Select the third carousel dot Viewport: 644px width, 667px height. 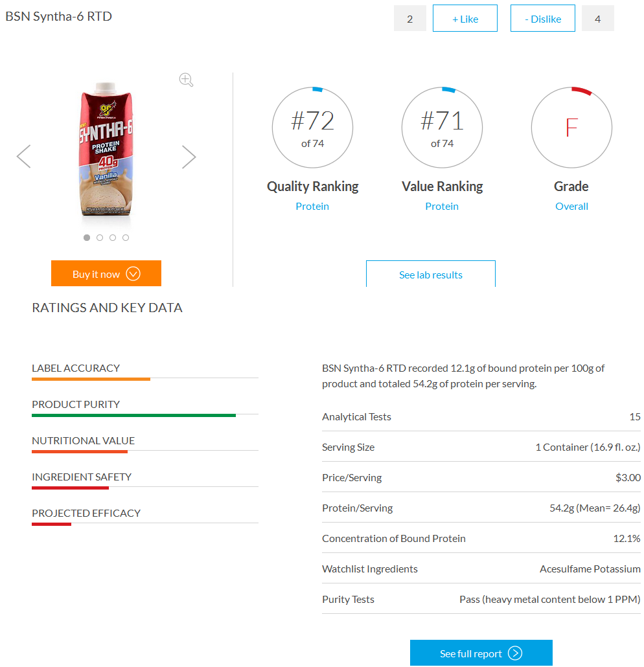tap(113, 238)
